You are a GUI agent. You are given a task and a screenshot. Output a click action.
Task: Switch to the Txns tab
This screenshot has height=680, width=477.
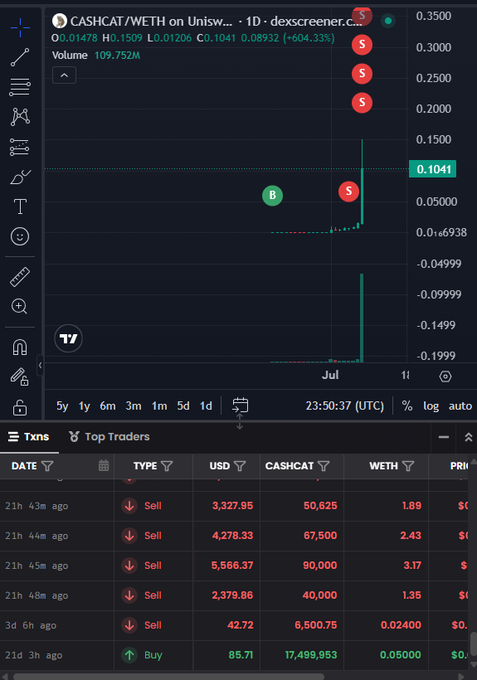(29, 437)
